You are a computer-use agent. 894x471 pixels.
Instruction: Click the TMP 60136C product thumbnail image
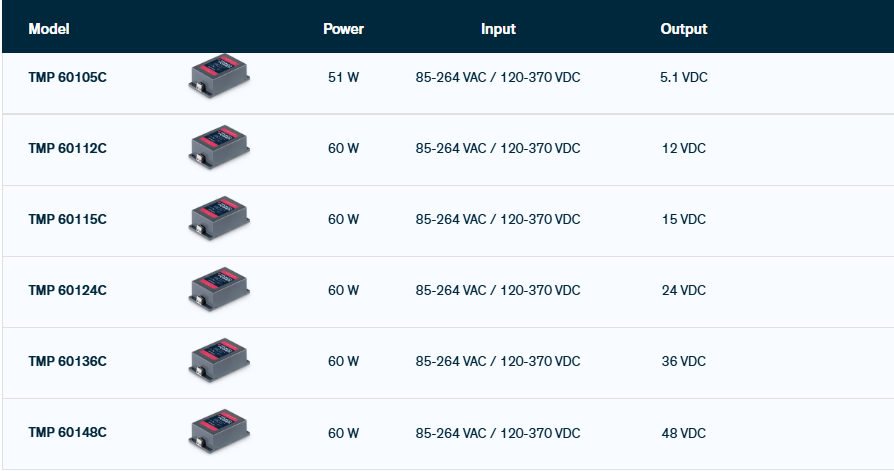click(x=219, y=361)
